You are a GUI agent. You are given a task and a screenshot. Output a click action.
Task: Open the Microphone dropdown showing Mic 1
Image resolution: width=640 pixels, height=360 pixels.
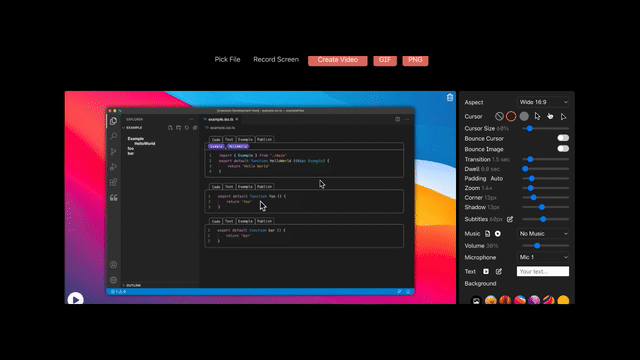coord(543,257)
